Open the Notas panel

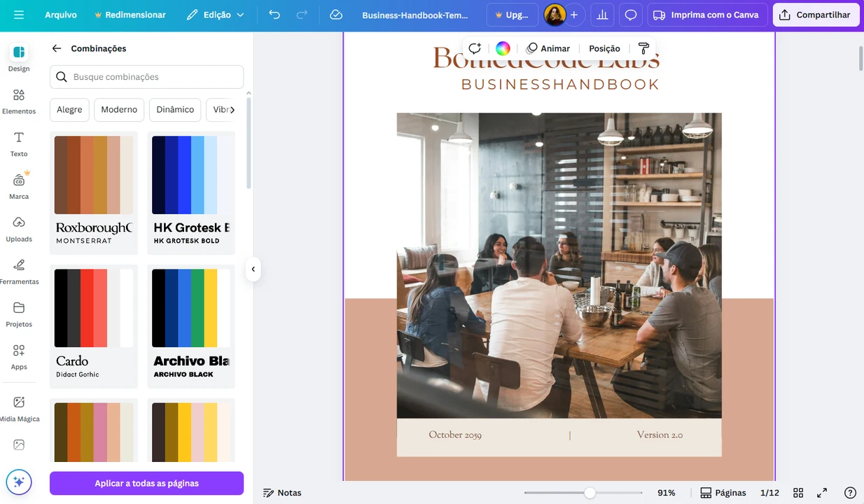click(282, 493)
